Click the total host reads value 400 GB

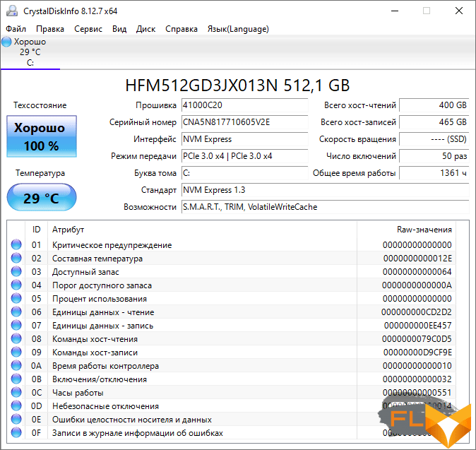pos(434,105)
